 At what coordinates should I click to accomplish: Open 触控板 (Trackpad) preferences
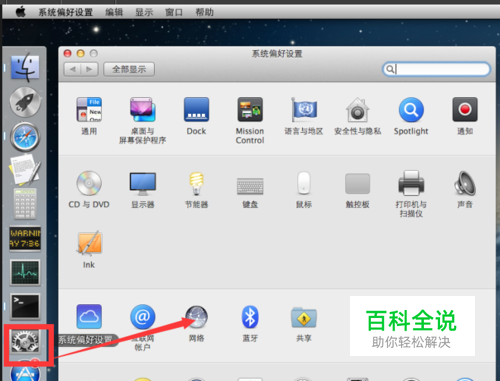coord(357,183)
